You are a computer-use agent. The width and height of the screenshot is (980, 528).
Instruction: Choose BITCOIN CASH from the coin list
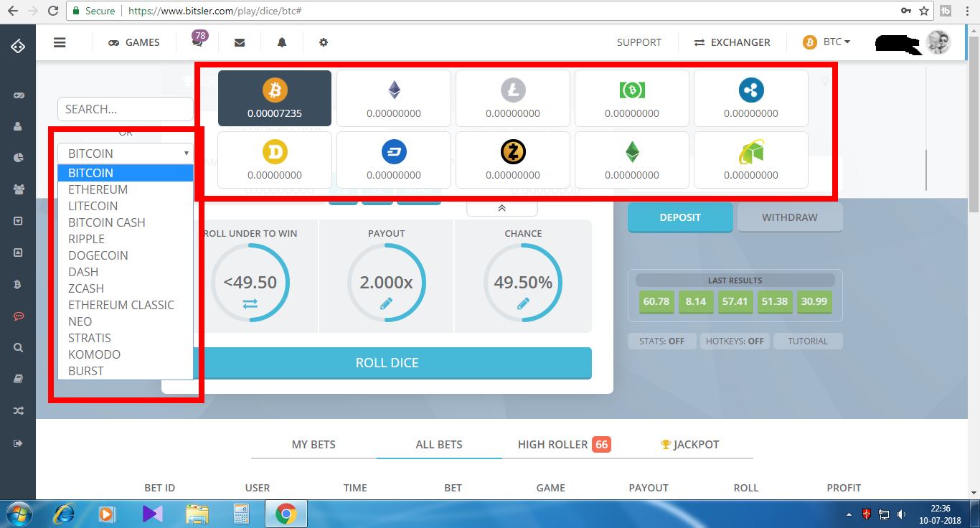point(126,222)
